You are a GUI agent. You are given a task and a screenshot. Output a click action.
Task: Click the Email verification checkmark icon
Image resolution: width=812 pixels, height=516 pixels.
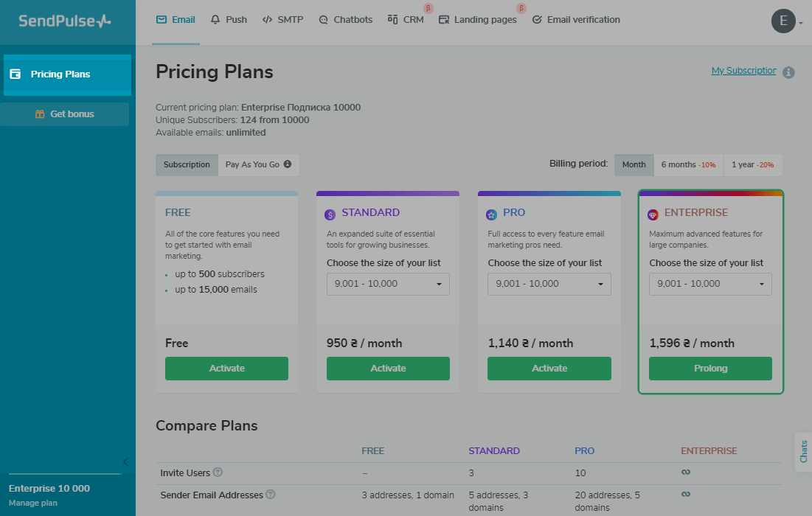(x=537, y=20)
